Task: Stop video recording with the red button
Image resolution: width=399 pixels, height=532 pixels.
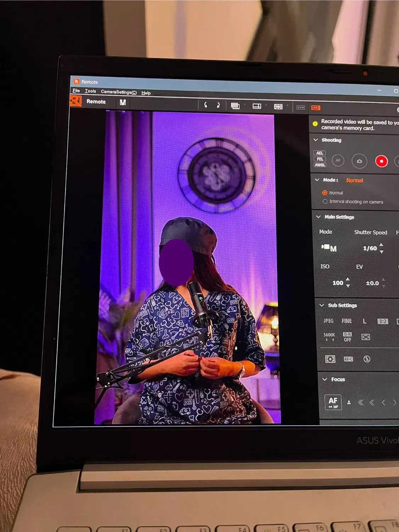Action: pyautogui.click(x=381, y=161)
